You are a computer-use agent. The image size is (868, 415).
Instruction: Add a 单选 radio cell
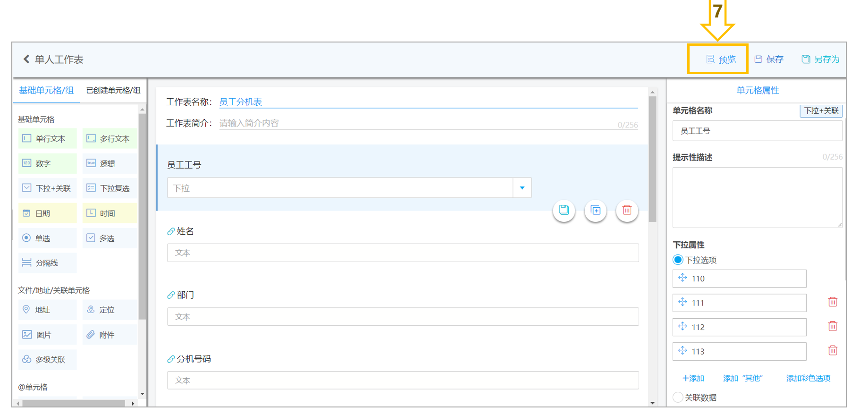[x=47, y=238]
